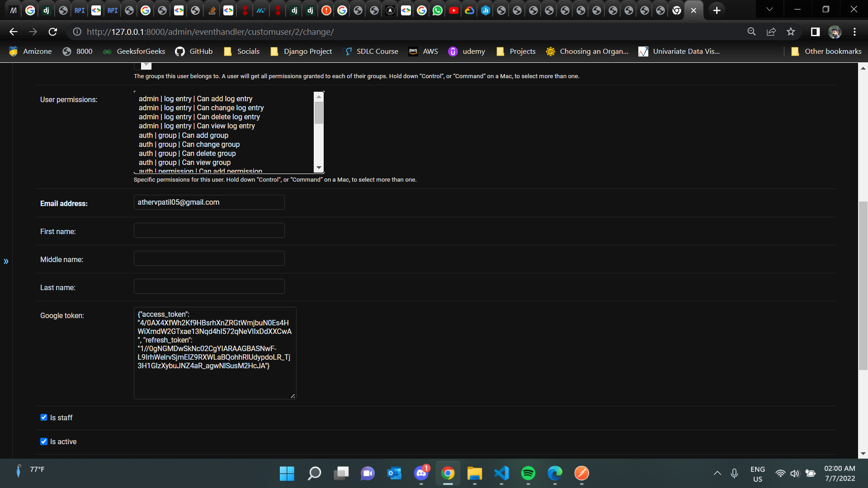Open Visual Studio Code from taskbar
The height and width of the screenshot is (488, 868).
tap(501, 473)
